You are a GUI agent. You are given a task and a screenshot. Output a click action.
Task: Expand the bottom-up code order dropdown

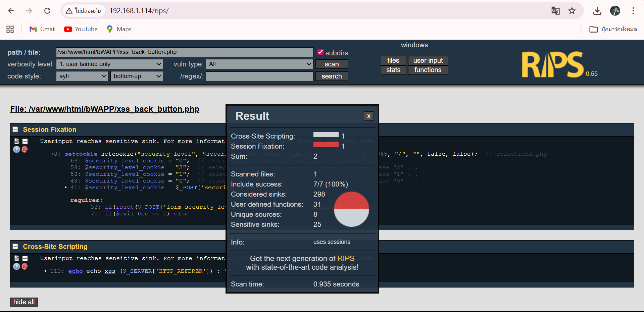coord(137,76)
